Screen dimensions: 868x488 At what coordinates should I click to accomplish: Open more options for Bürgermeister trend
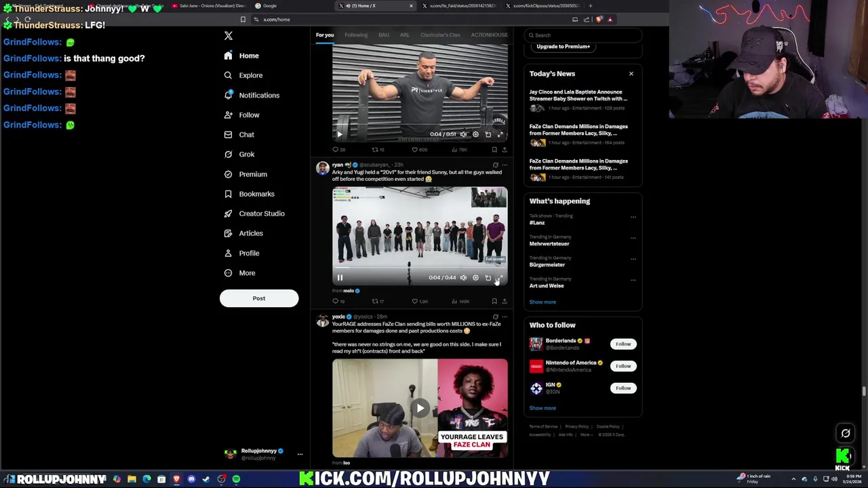[633, 259]
